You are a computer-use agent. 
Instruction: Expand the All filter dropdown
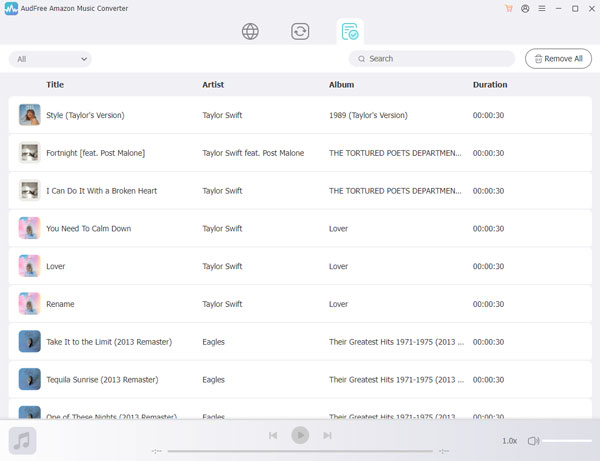point(50,59)
